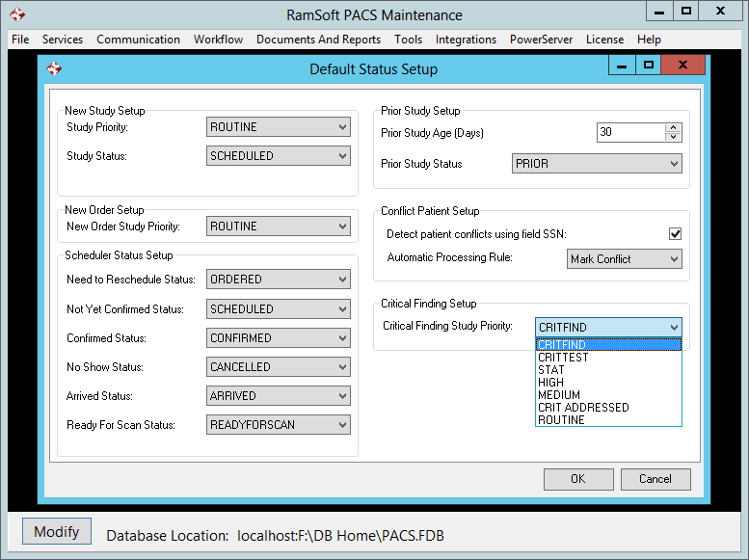Open the Prior Study Status dropdown
Screen dimensions: 749x560
(x=597, y=164)
